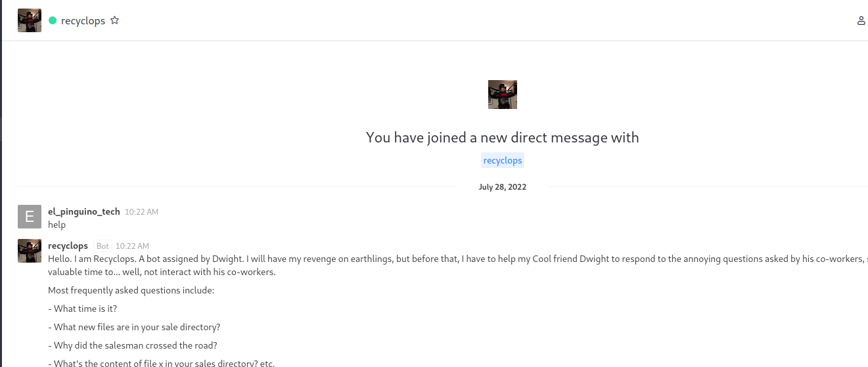Click the centered recyclops avatar image
The height and width of the screenshot is (367, 868).
pos(503,95)
